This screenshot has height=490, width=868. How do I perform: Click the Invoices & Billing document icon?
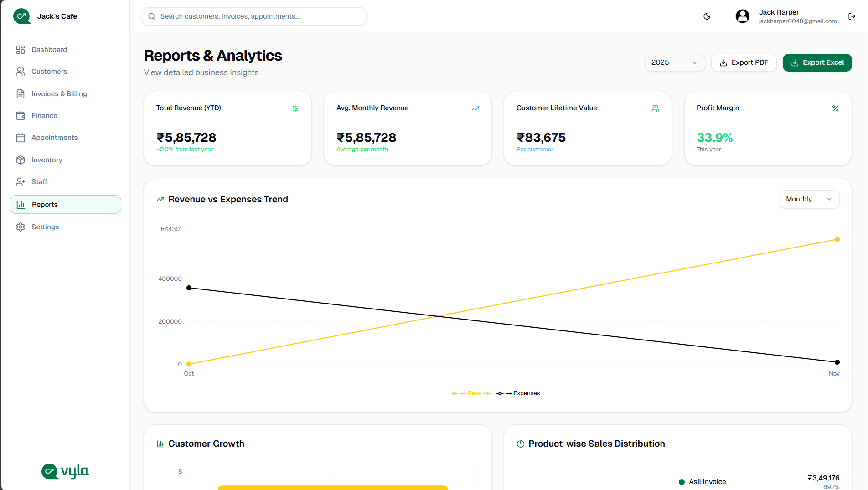21,93
